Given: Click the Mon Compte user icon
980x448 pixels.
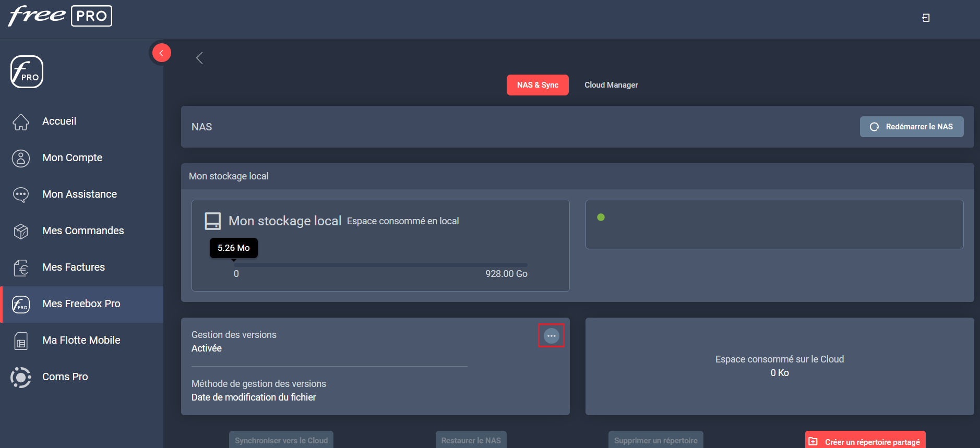Looking at the screenshot, I should [21, 158].
